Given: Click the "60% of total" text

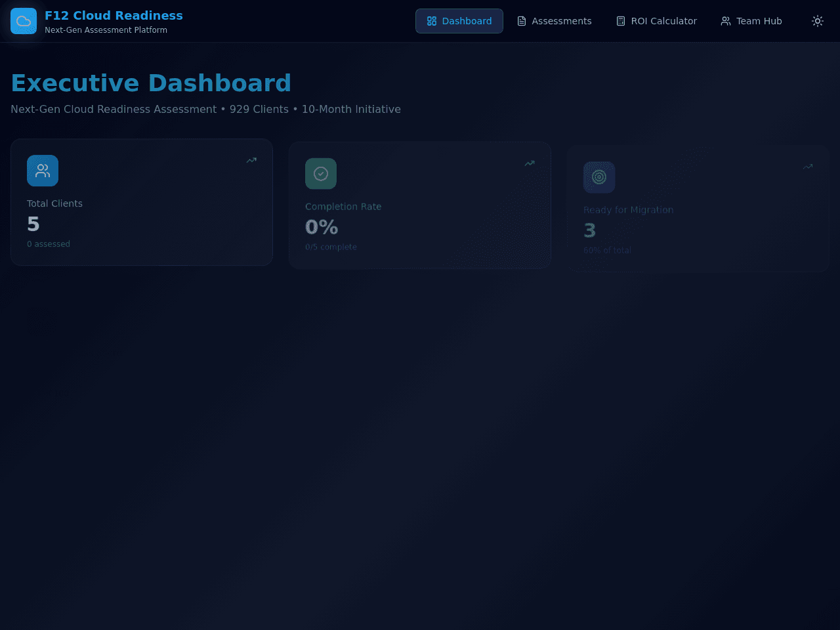Looking at the screenshot, I should (x=607, y=251).
